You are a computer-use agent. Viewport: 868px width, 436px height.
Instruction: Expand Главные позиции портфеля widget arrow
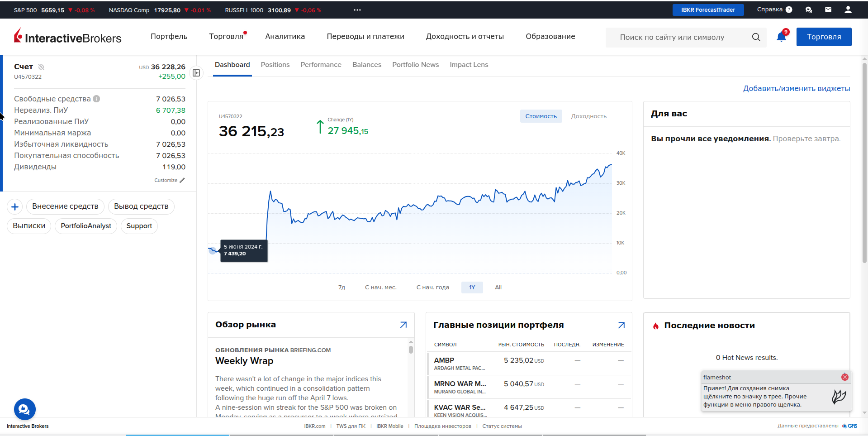[621, 325]
